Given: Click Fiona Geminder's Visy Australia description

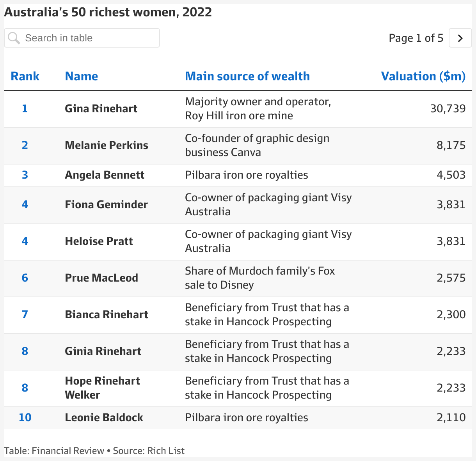Looking at the screenshot, I should [x=268, y=204].
